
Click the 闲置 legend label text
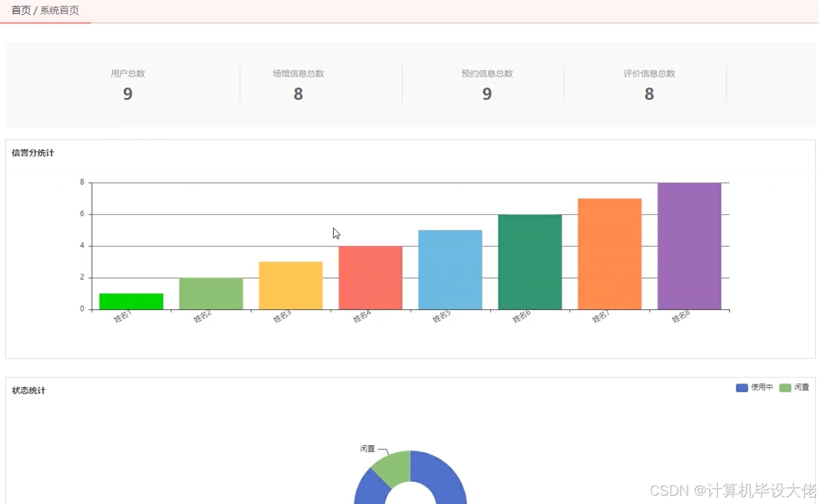click(802, 388)
